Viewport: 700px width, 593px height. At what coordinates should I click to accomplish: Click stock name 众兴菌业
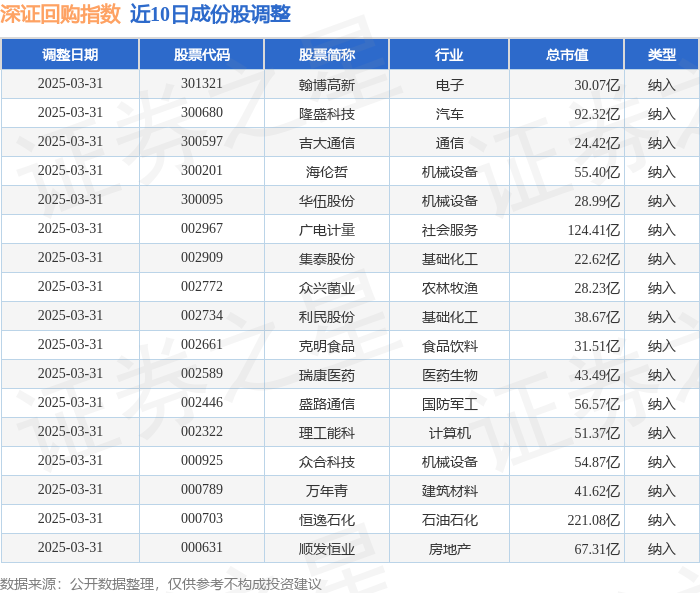click(x=327, y=288)
